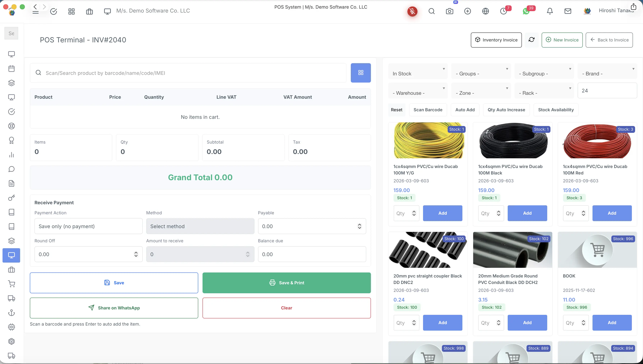Click the highlighted POS monitor icon in sidebar
The height and width of the screenshot is (364, 643).
(12, 255)
